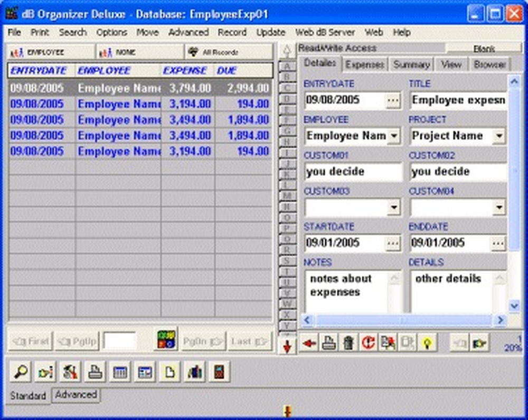Expand the PROJECT field dropdown arrow

[x=499, y=136]
